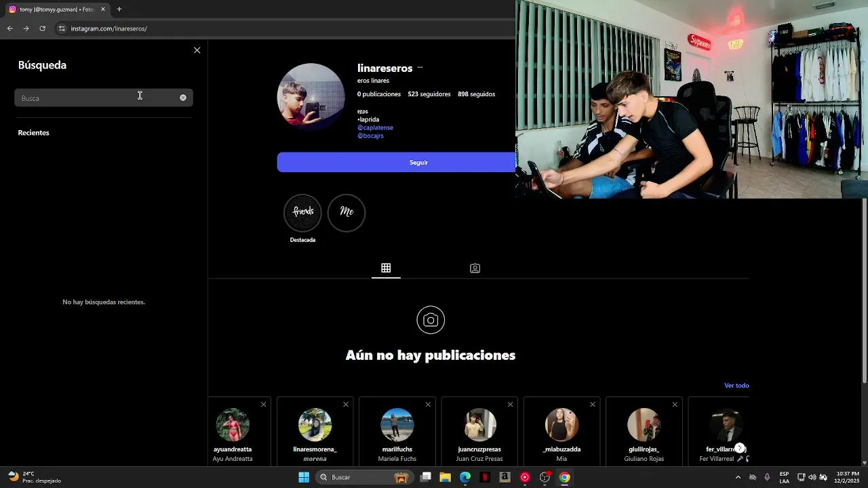Open Netflix from the taskbar
Screen dimensions: 868x488
click(x=485, y=477)
